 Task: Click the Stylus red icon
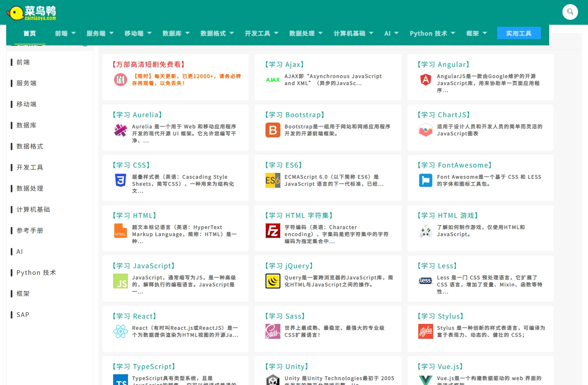tap(425, 331)
